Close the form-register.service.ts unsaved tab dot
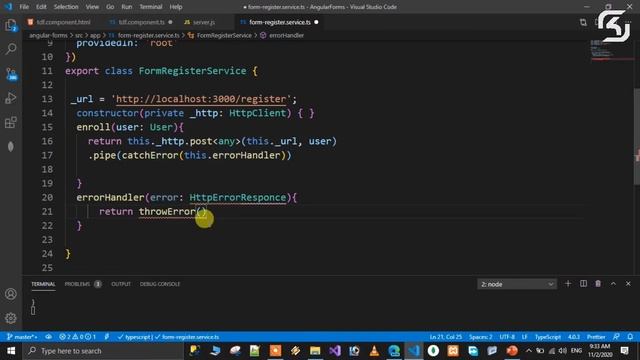 (x=316, y=22)
